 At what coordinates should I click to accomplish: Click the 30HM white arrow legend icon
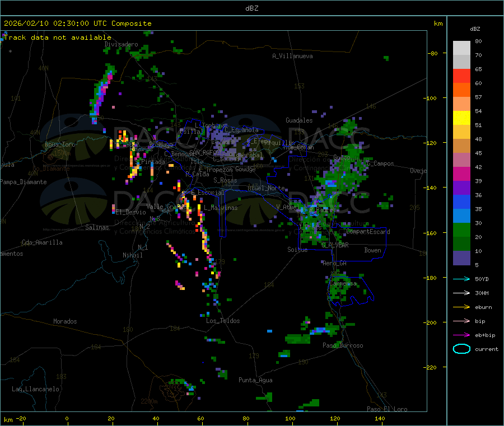click(461, 293)
